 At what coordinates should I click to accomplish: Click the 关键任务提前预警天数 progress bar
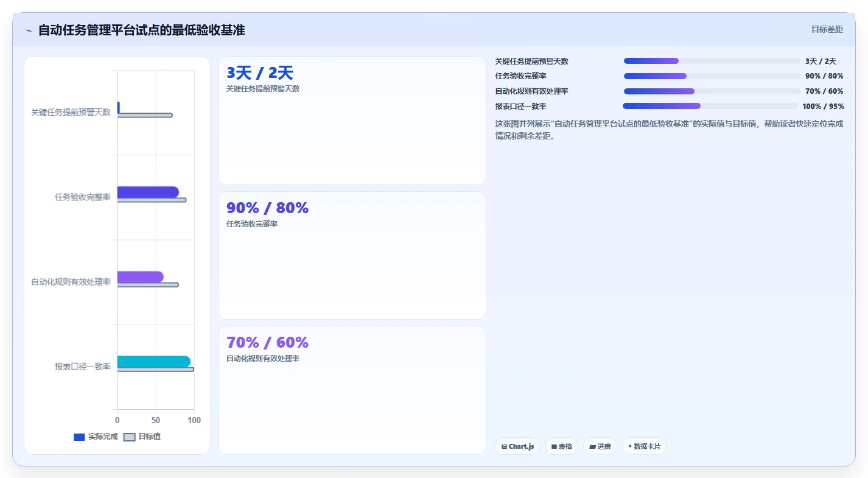click(x=712, y=61)
